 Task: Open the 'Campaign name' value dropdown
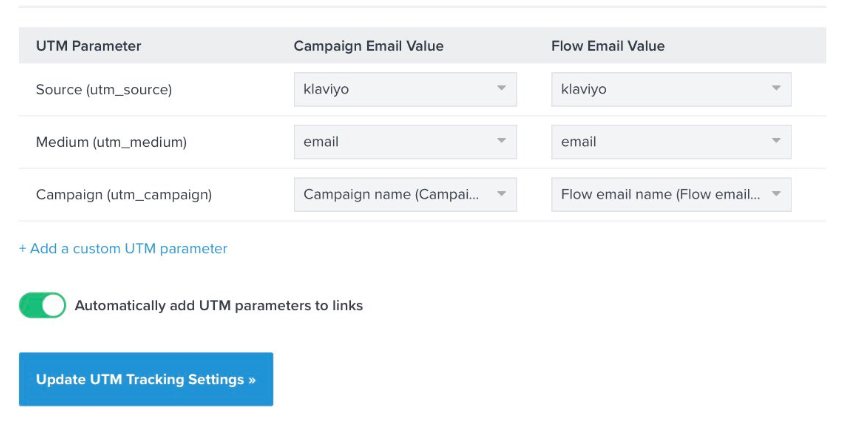coord(405,194)
